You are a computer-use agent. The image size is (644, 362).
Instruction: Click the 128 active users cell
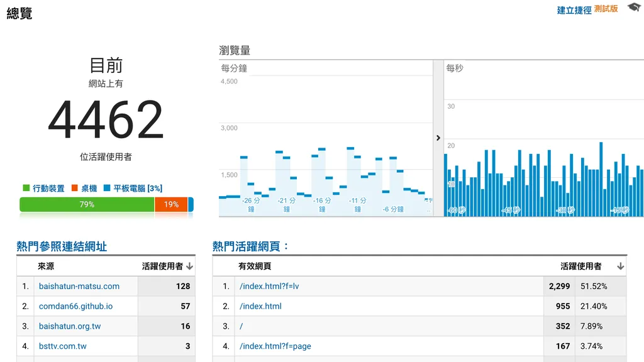tap(167, 286)
